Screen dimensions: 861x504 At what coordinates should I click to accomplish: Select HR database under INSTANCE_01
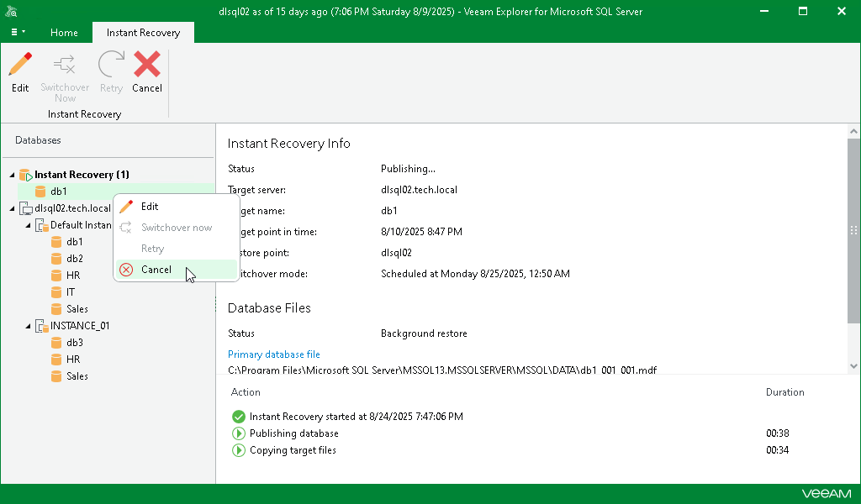tap(73, 360)
